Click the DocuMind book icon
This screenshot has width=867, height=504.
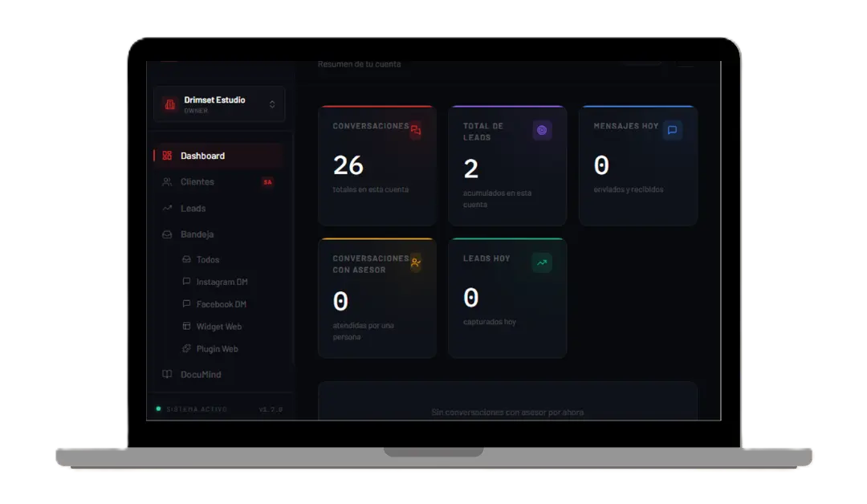[x=167, y=374]
